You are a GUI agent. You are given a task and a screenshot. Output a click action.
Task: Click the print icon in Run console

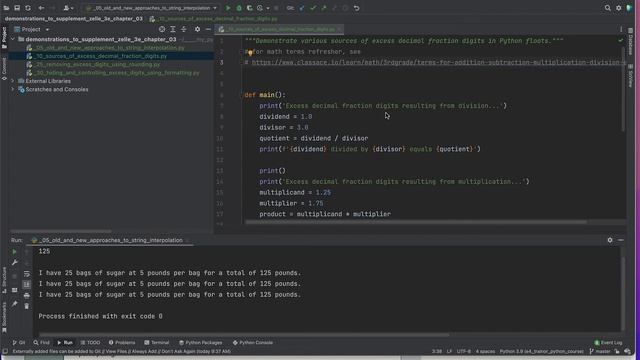click(x=27, y=295)
